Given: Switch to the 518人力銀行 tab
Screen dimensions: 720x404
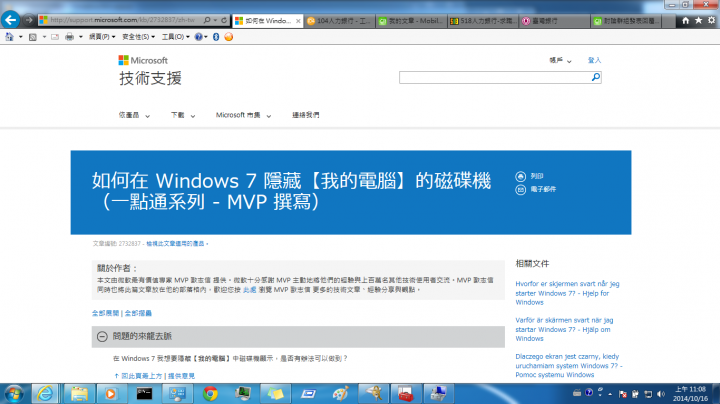Looking at the screenshot, I should tap(484, 21).
